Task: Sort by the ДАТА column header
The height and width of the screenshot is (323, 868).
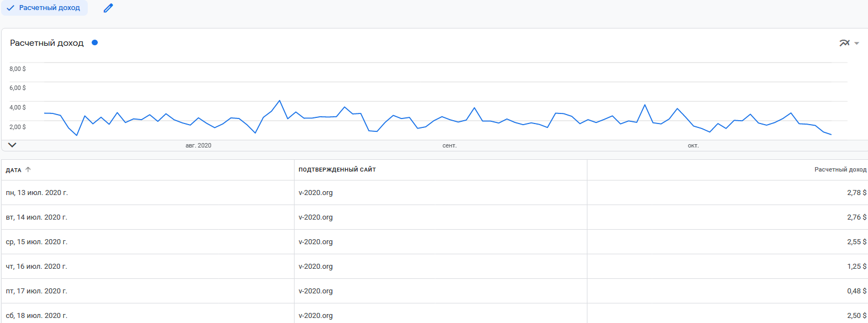Action: point(13,170)
